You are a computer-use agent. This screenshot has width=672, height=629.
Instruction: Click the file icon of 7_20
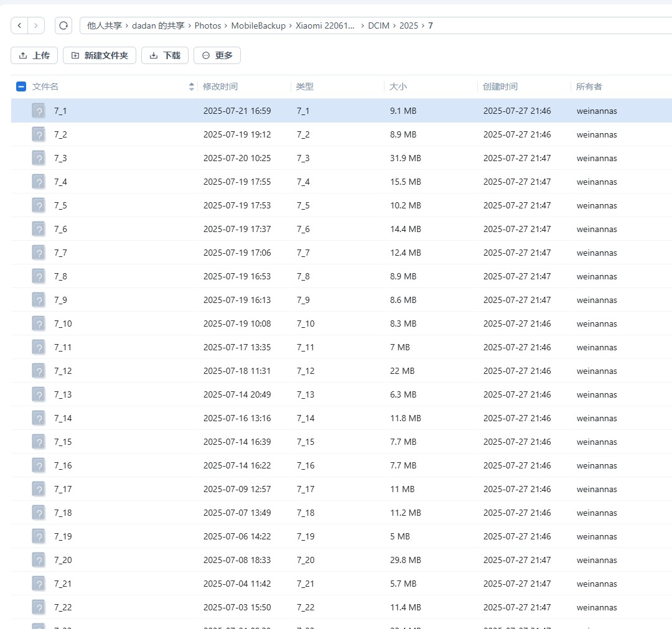click(39, 560)
